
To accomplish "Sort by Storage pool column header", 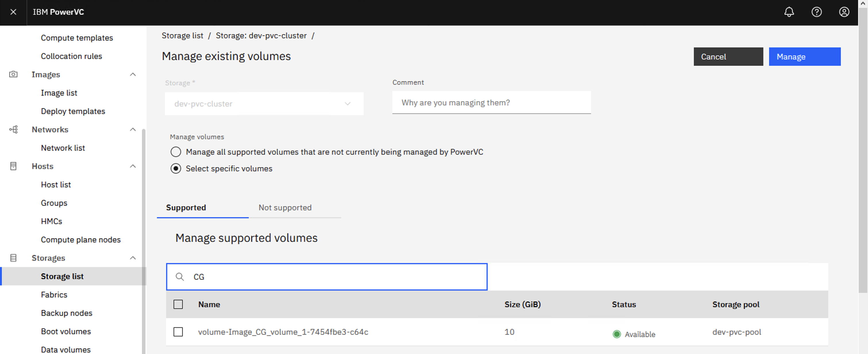I will pyautogui.click(x=736, y=305).
